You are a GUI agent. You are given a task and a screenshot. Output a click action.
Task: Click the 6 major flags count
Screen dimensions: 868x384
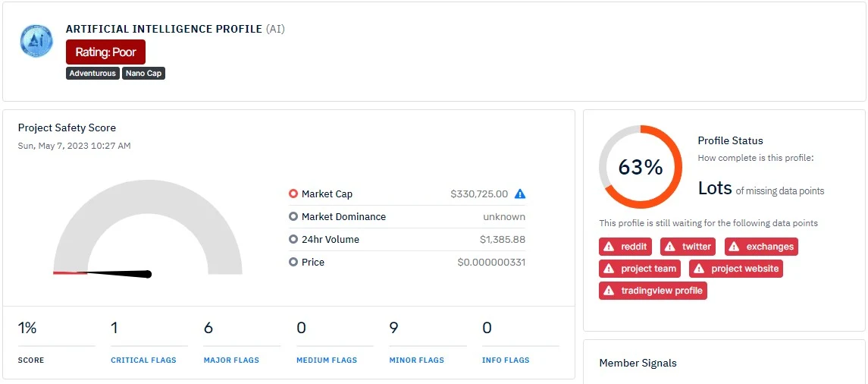[x=208, y=328]
